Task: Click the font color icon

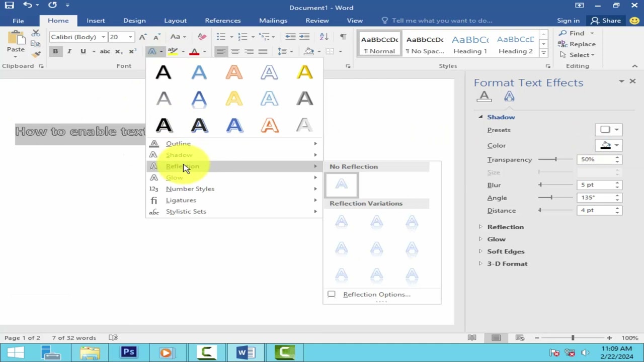Action: point(194,51)
